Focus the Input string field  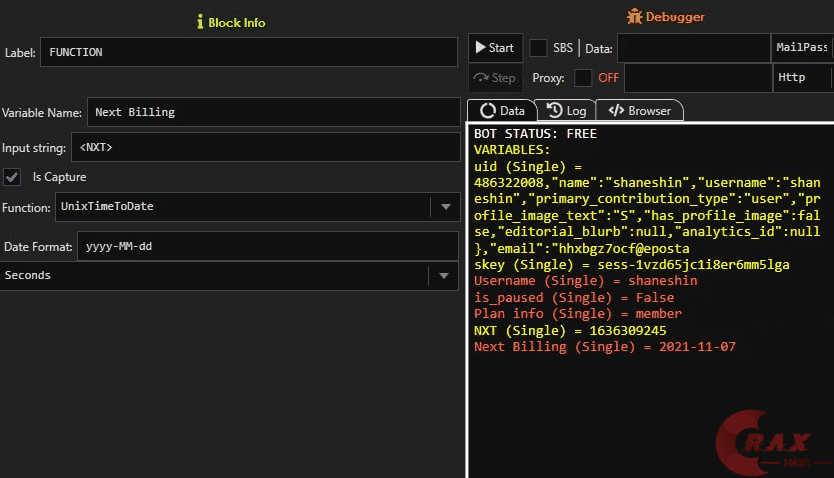[x=264, y=147]
